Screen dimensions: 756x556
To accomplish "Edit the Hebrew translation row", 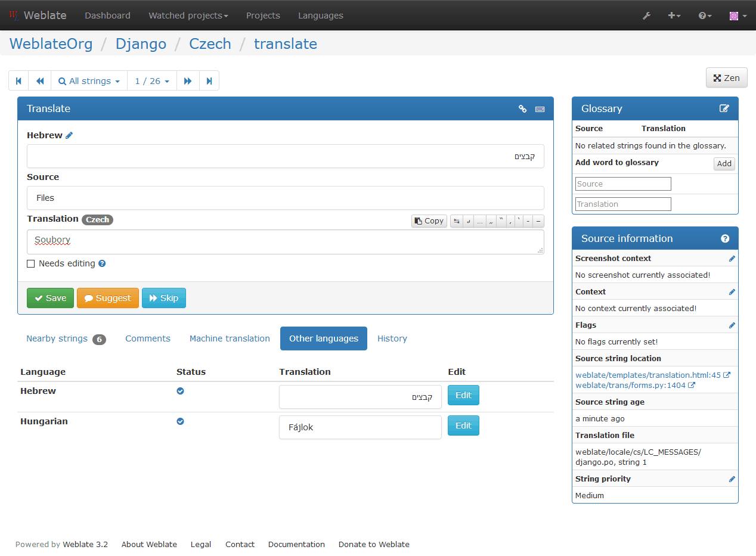I will tap(463, 395).
